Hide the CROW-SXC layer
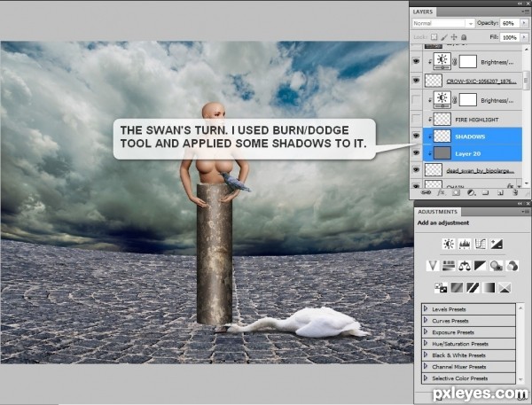The height and width of the screenshot is (405, 532). coord(417,81)
